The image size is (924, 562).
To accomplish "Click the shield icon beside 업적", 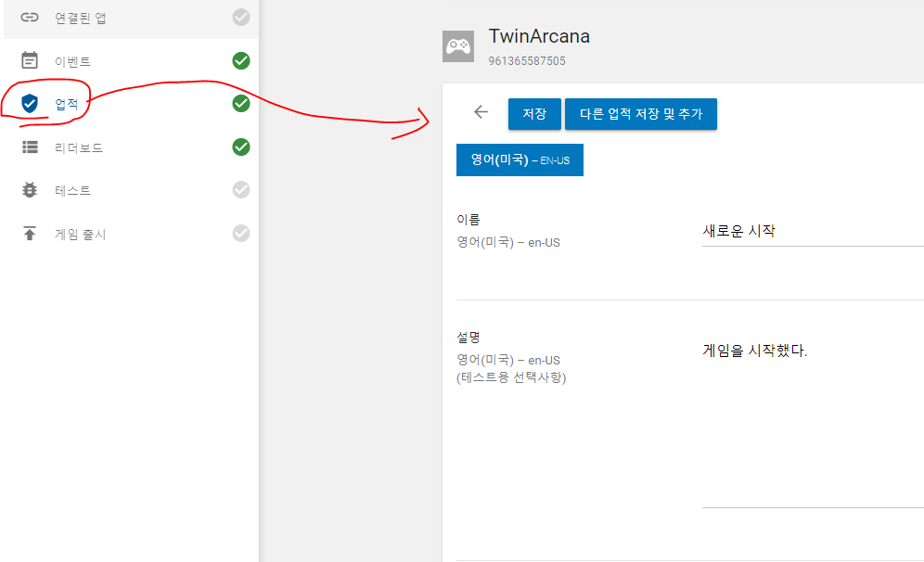I will click(30, 103).
